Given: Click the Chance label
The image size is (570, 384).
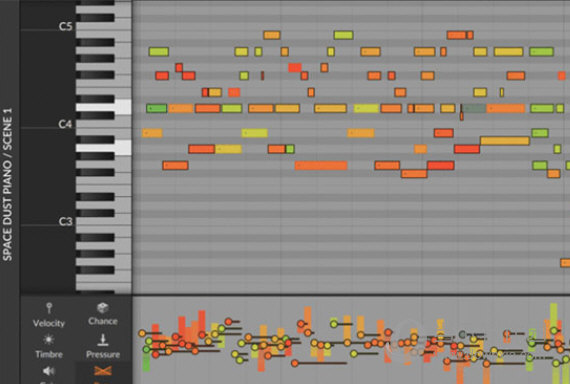Looking at the screenshot, I should (x=103, y=321).
